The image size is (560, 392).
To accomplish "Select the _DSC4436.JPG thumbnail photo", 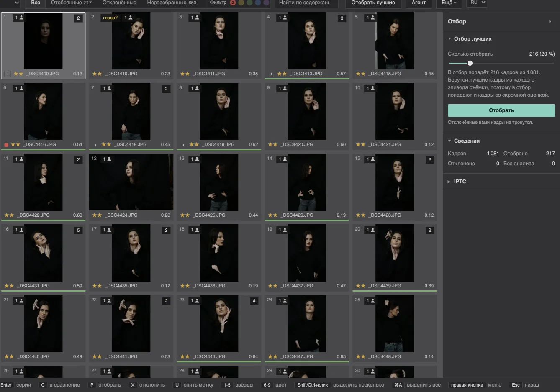I will point(219,253).
